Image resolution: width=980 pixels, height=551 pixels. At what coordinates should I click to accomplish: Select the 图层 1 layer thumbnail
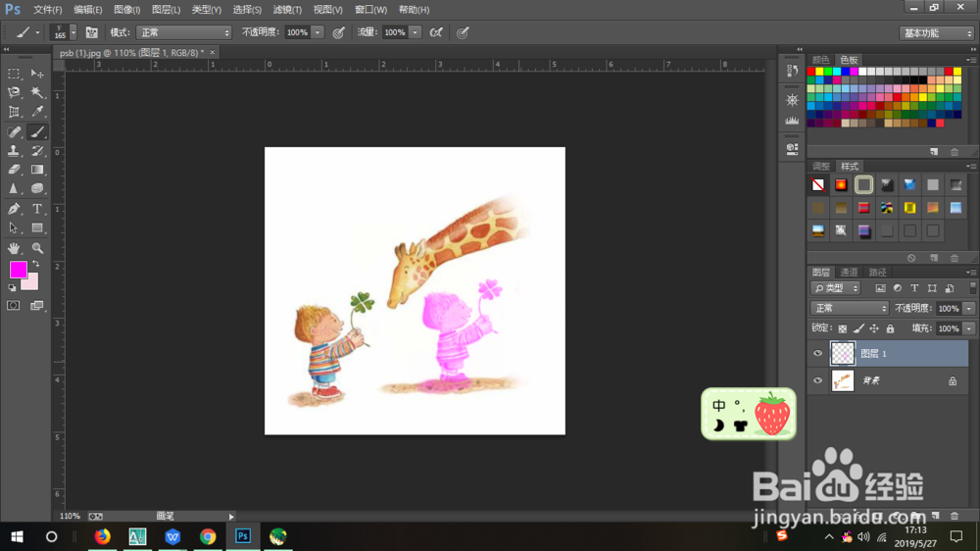coord(843,353)
